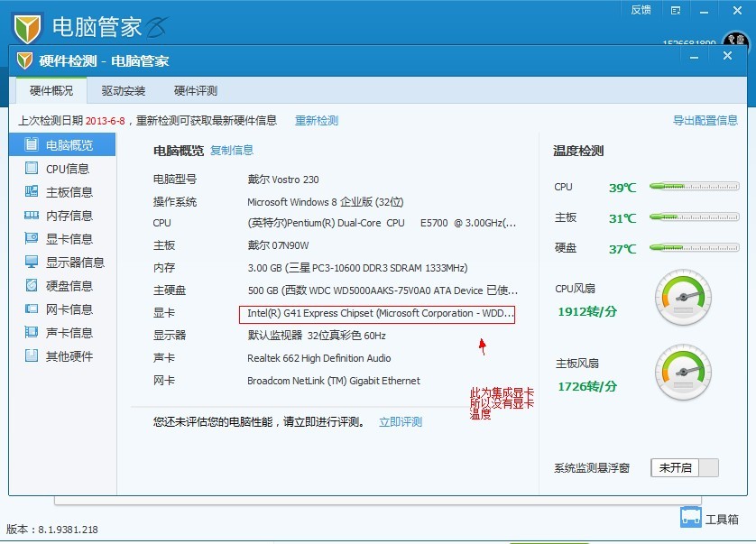Click the 37℃ disk temperature value
Screen dimensions: 756x544
[x=622, y=249]
